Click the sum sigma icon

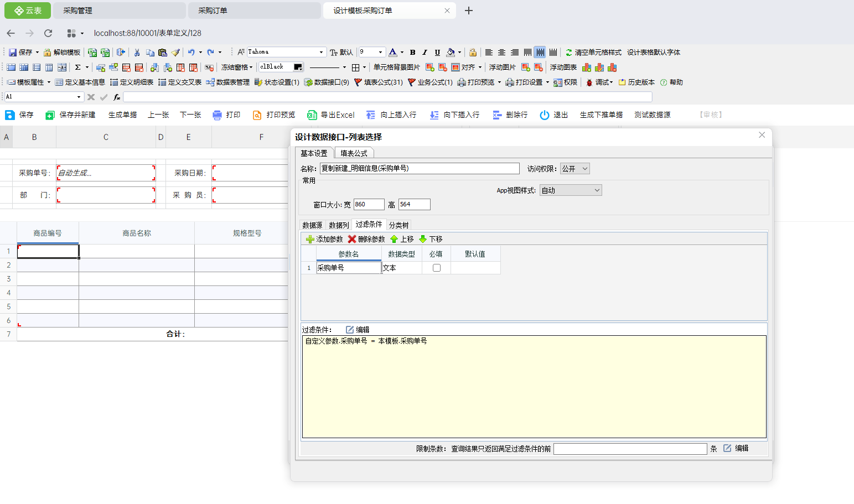coord(78,67)
